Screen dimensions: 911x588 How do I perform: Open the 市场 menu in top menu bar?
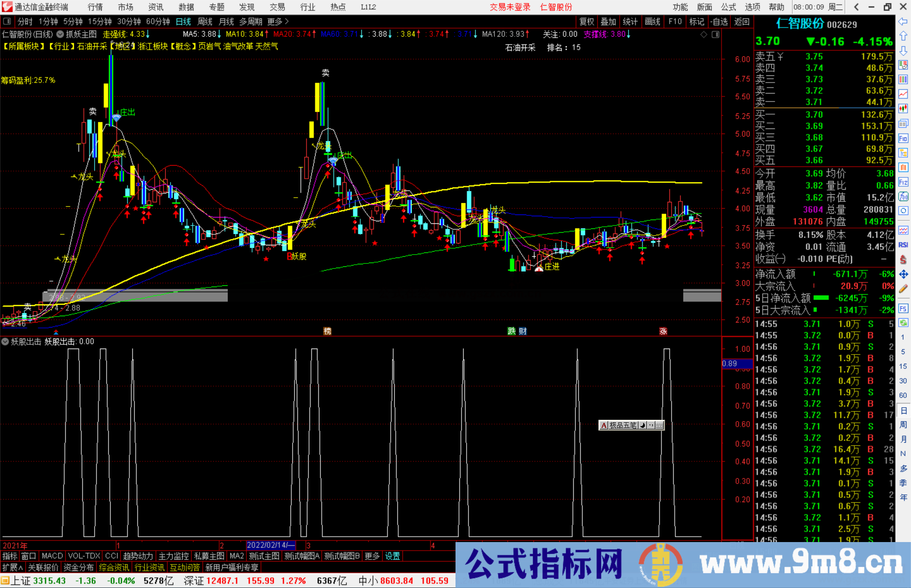coord(125,7)
